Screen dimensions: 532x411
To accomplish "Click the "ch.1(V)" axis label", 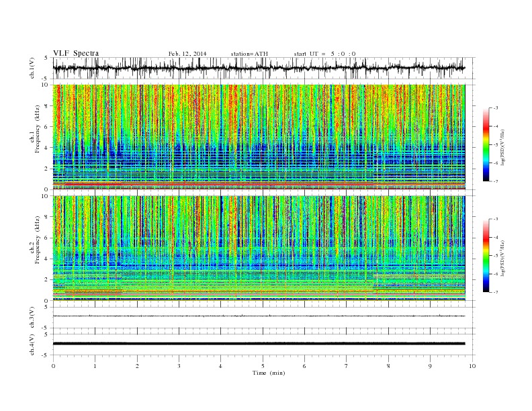I will pos(32,68).
